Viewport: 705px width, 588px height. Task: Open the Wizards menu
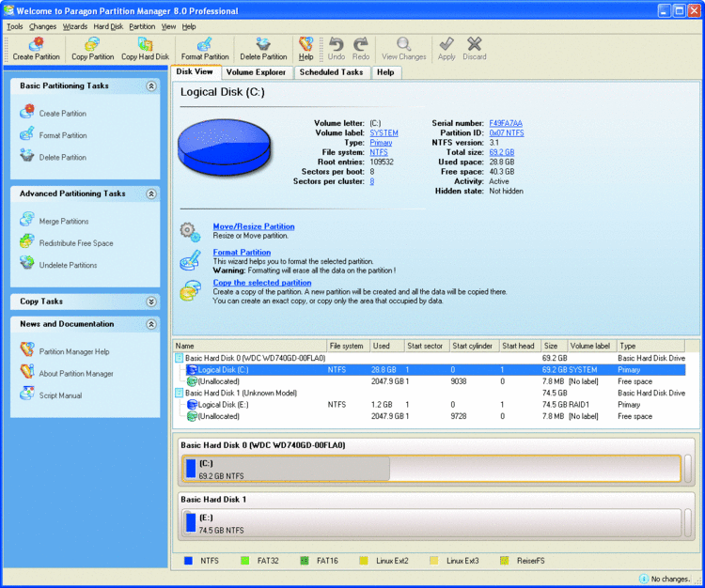(x=74, y=26)
